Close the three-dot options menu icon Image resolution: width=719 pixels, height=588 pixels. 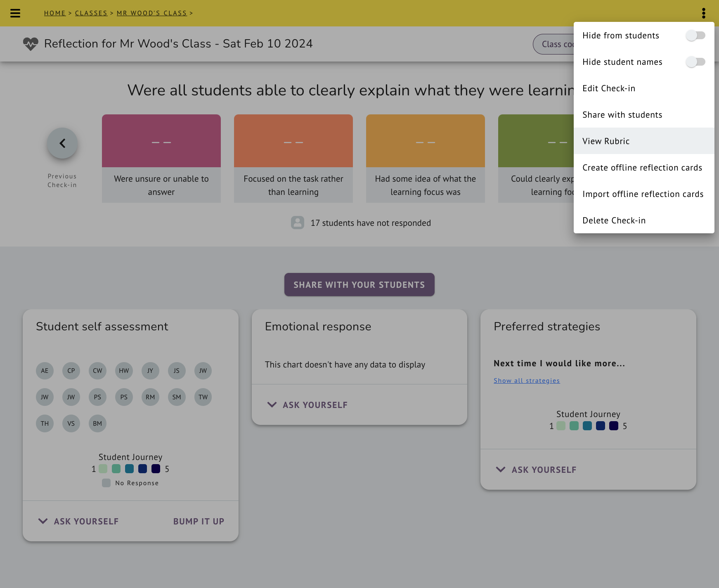[x=703, y=13]
